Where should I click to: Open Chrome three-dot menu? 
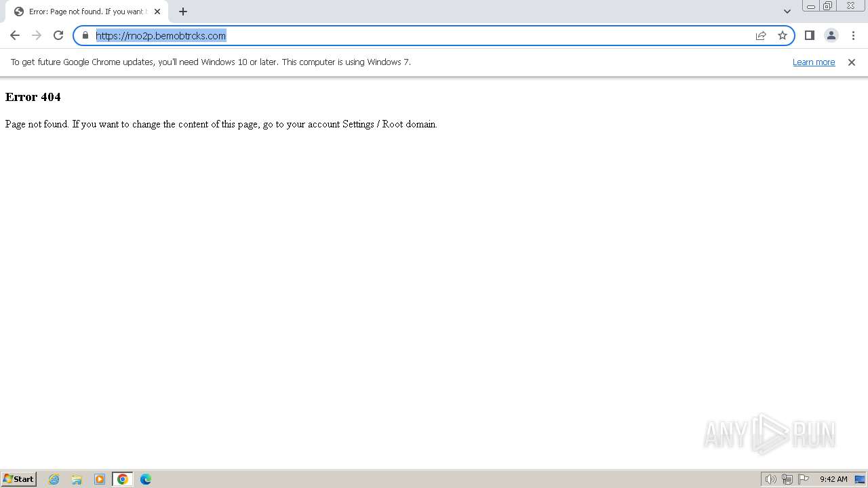(853, 35)
